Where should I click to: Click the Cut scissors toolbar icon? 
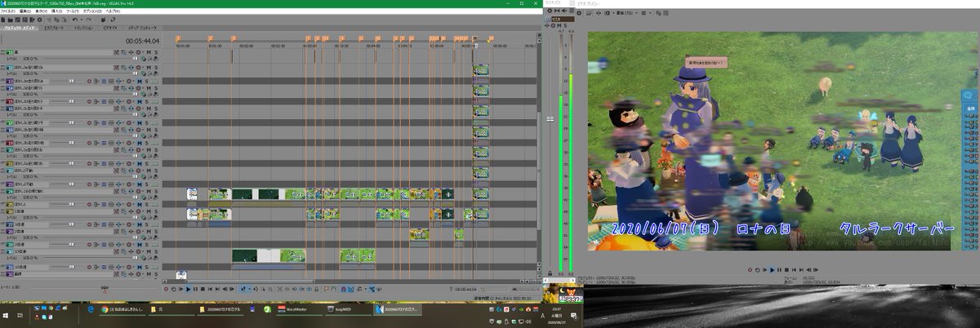click(49, 20)
